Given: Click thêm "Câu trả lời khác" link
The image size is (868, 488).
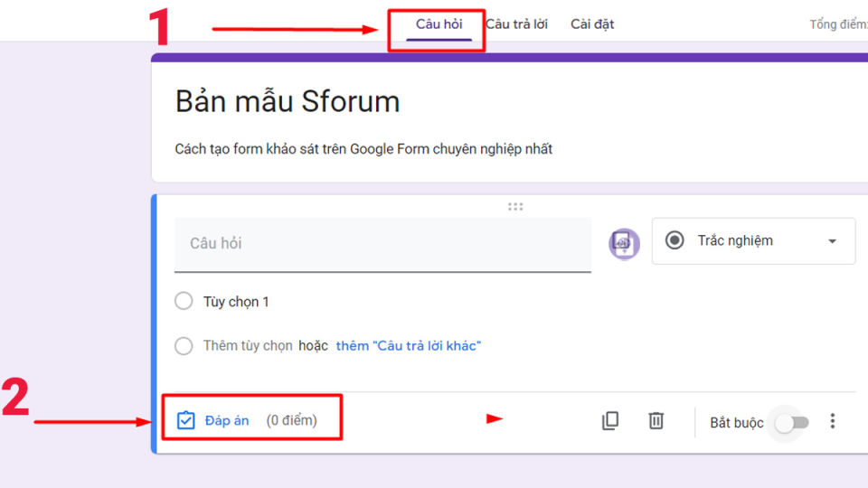Looking at the screenshot, I should click(409, 346).
